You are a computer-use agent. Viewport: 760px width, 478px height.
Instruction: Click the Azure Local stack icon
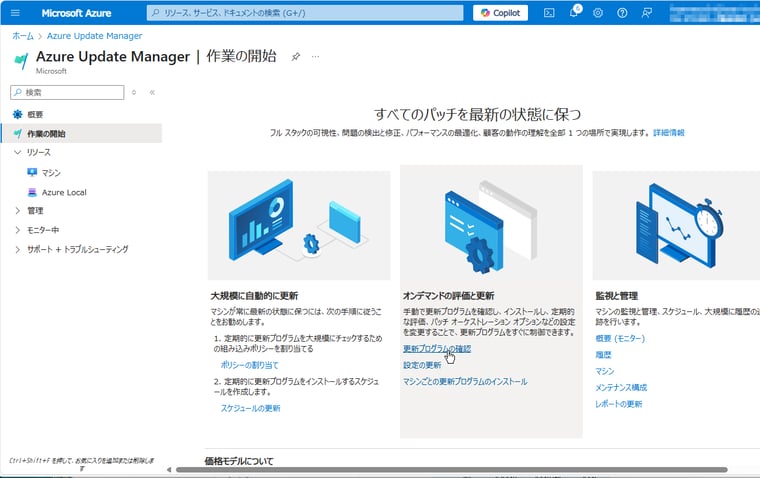tap(32, 192)
